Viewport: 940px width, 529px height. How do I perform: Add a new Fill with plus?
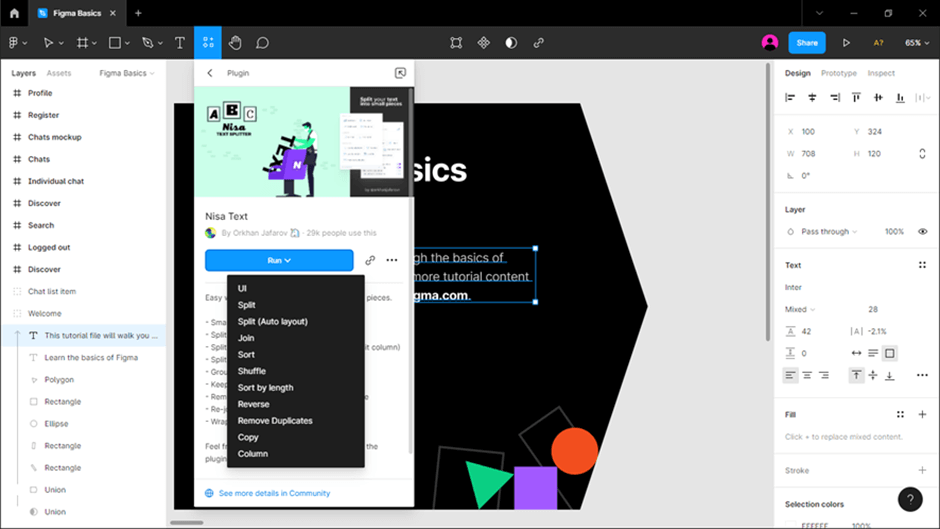click(x=922, y=414)
